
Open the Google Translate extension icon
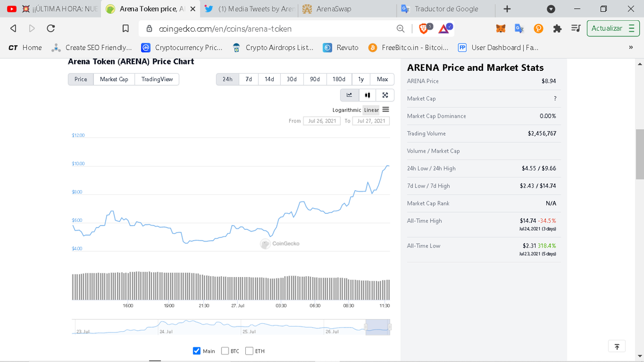click(519, 28)
